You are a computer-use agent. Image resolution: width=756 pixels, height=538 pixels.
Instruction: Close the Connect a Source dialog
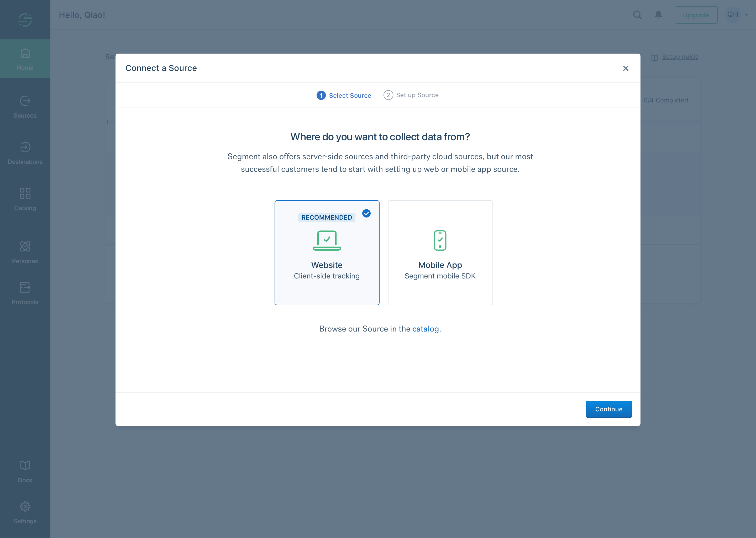[x=626, y=68]
